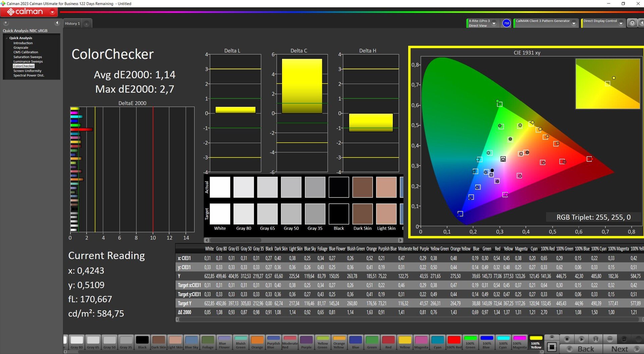Add a new history tab with plus
644x354 pixels.
[x=87, y=24]
